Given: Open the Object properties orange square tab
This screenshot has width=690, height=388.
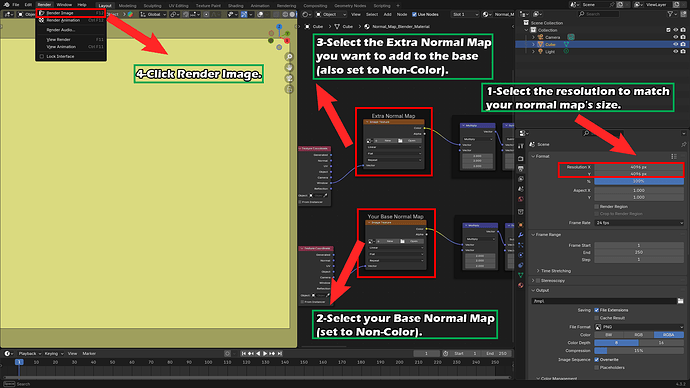Looking at the screenshot, I should (x=521, y=225).
